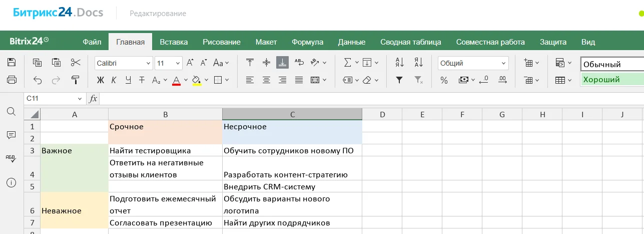Select the Обычный cell style

[x=611, y=64]
